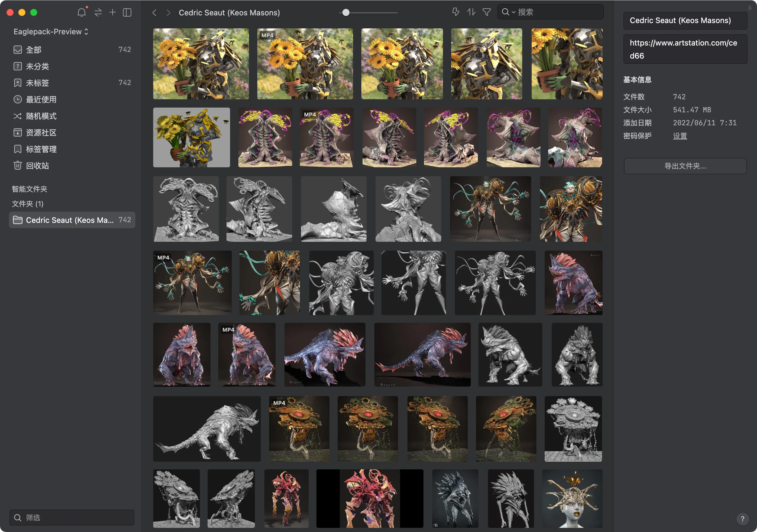Open the red creature on black bars thumbnail

[x=370, y=498]
